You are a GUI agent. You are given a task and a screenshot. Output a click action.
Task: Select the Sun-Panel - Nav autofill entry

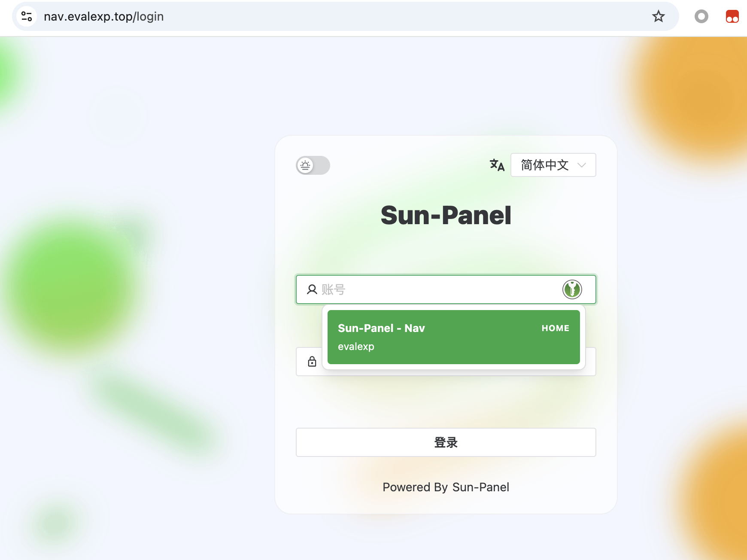pos(381,328)
